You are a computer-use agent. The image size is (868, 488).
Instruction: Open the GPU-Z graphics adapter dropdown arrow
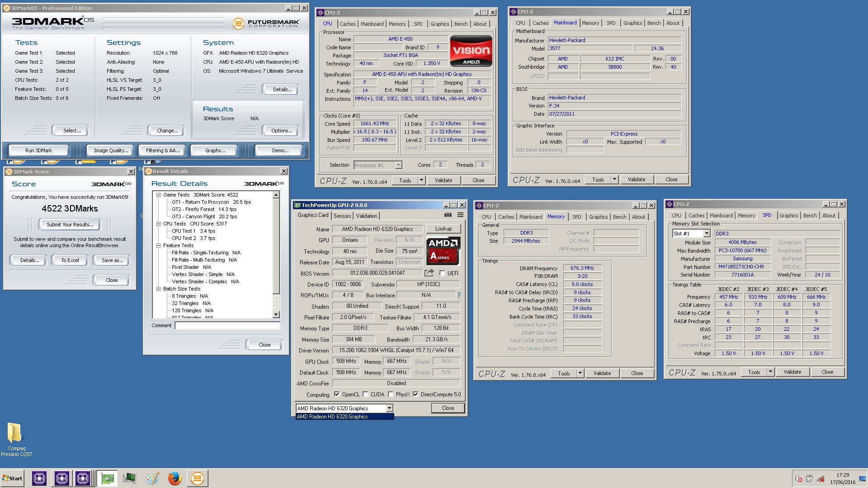pos(389,408)
